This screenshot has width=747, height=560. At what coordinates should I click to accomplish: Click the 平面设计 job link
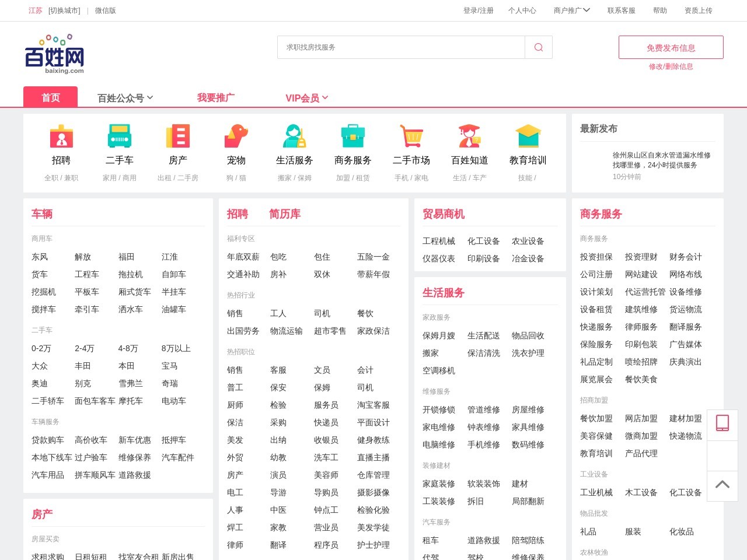[373, 422]
